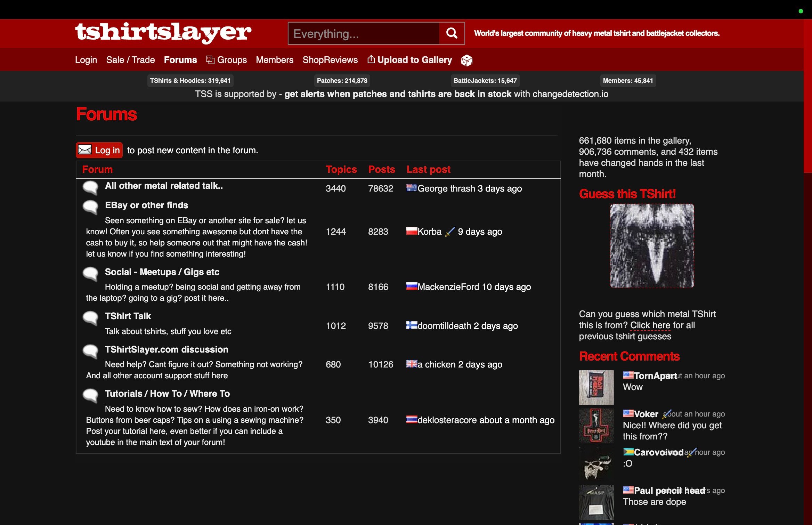
Task: Click the Paul pencil head commenter name
Action: [x=669, y=491]
